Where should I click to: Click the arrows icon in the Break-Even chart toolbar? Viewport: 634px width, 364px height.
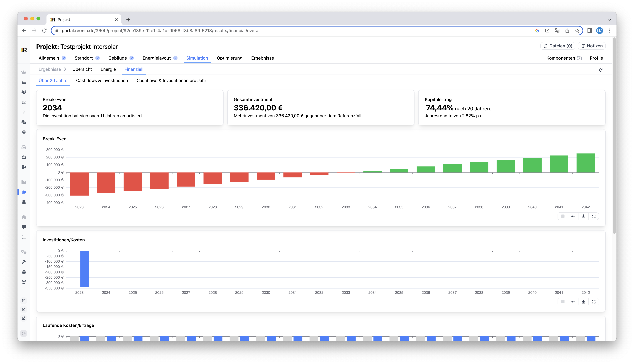(573, 216)
